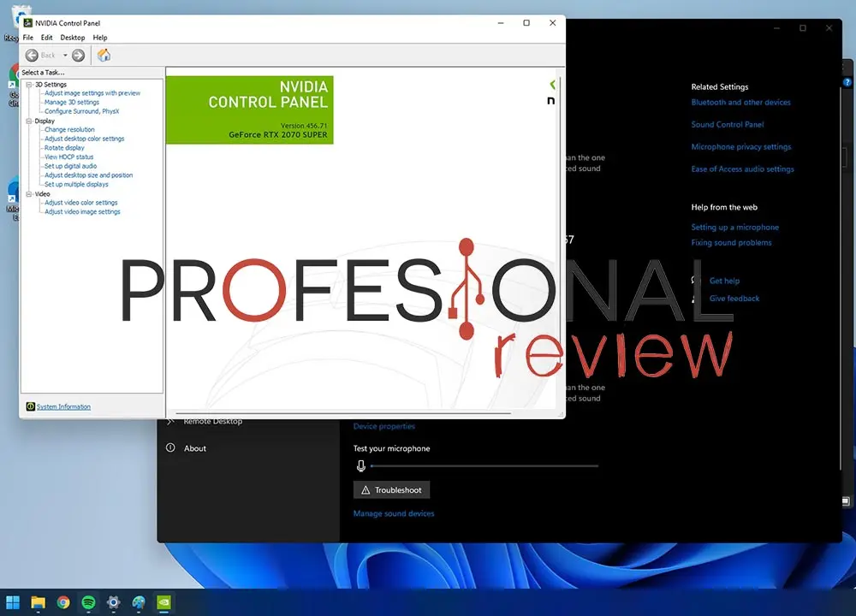Click the Forward arrow in NVIDIA toolbar
The width and height of the screenshot is (856, 616).
tap(78, 55)
